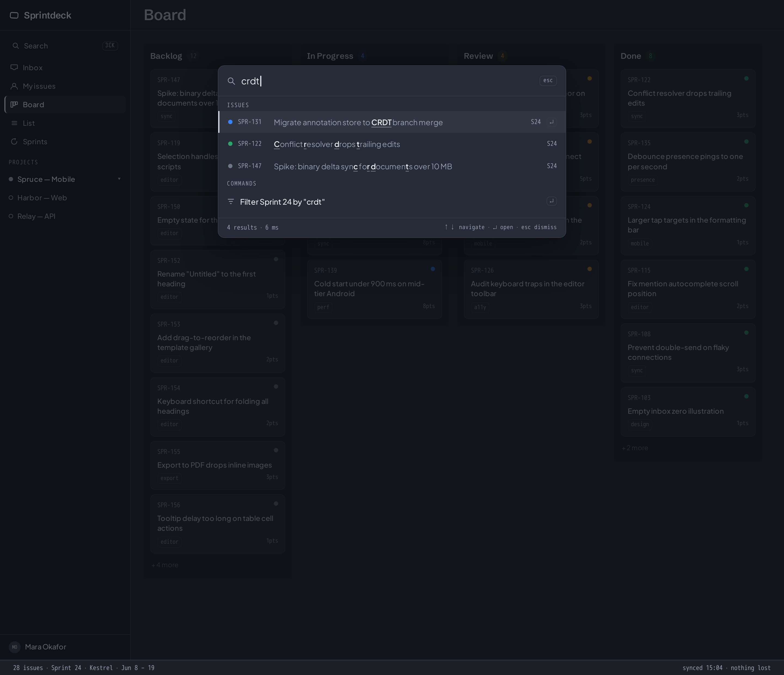Viewport: 784px width, 675px height.
Task: Click blue status dot on SPR-139 card
Action: point(433,269)
